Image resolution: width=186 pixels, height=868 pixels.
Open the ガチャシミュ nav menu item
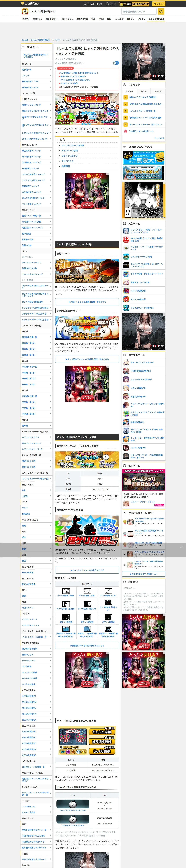click(68, 19)
